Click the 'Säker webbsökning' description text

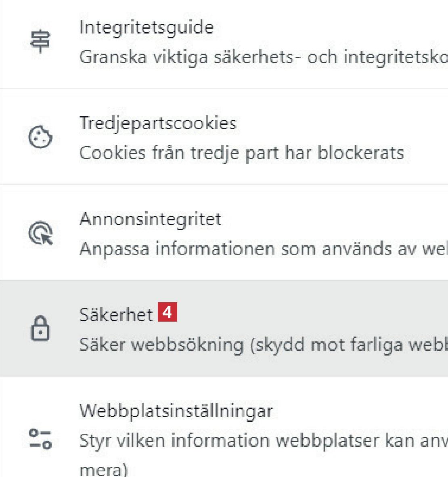coord(161,345)
